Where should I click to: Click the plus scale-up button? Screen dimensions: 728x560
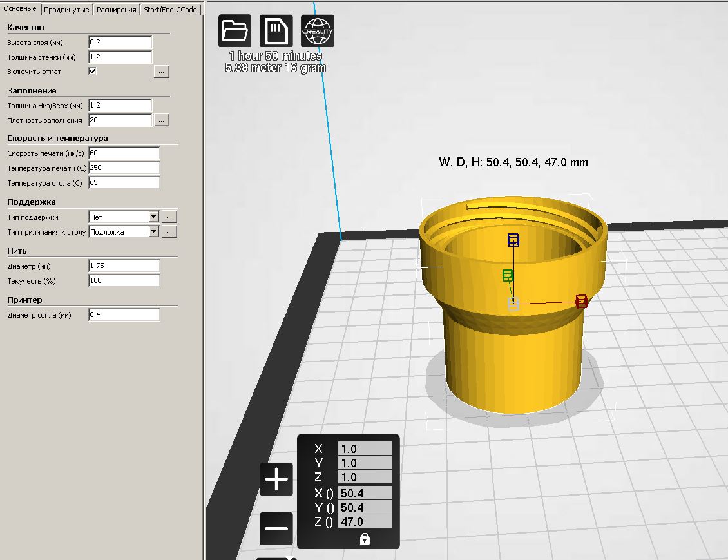pos(276,479)
